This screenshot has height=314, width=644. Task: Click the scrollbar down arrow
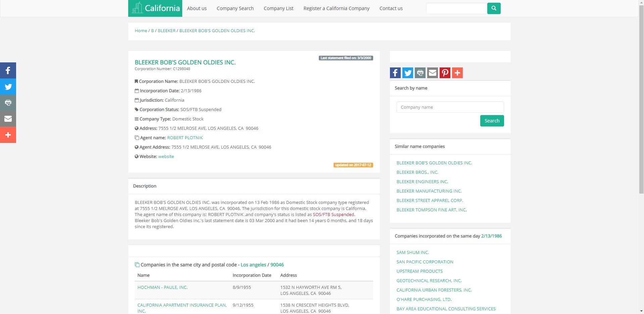(641, 311)
